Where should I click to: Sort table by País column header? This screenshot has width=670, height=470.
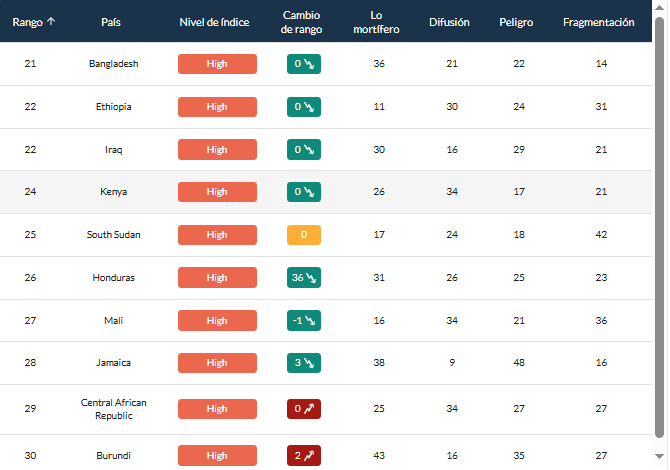point(113,22)
